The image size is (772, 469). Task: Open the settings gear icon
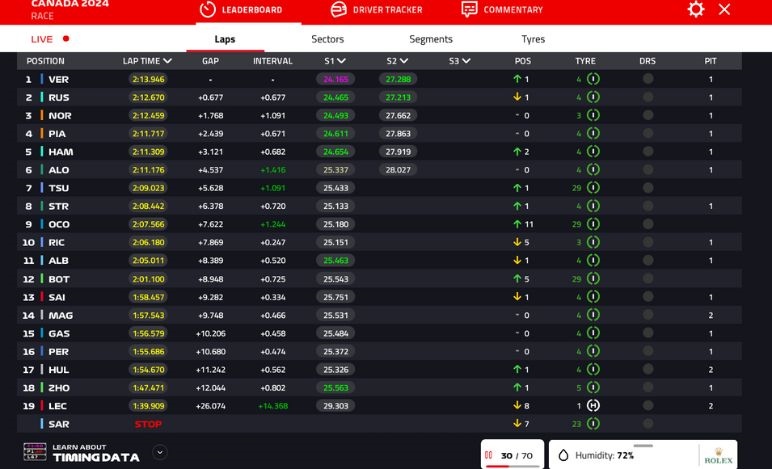tap(696, 9)
